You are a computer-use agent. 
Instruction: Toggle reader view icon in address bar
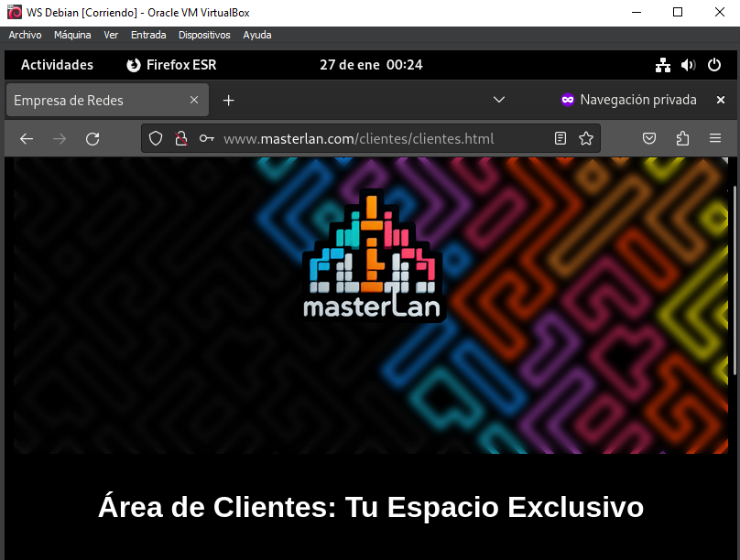coord(560,138)
